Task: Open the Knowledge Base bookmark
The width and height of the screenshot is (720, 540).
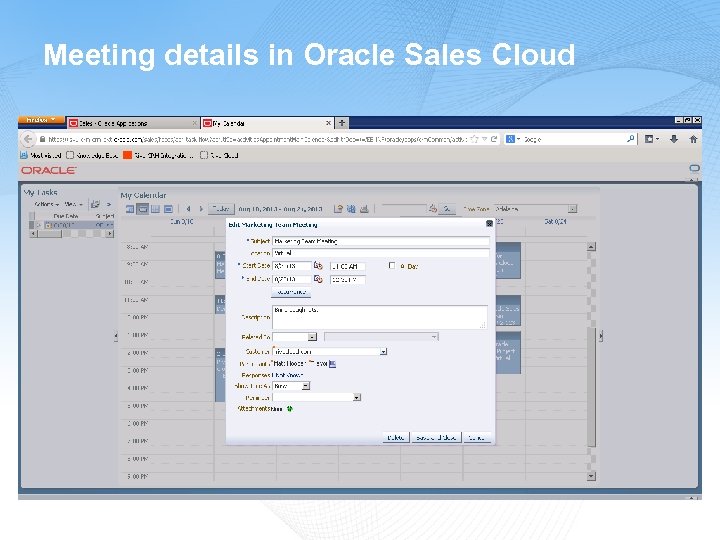Action: 92,155
